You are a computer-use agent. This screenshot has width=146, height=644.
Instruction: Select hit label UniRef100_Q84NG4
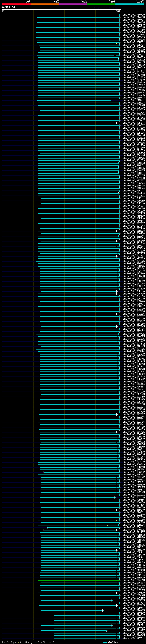tap(133, 70)
